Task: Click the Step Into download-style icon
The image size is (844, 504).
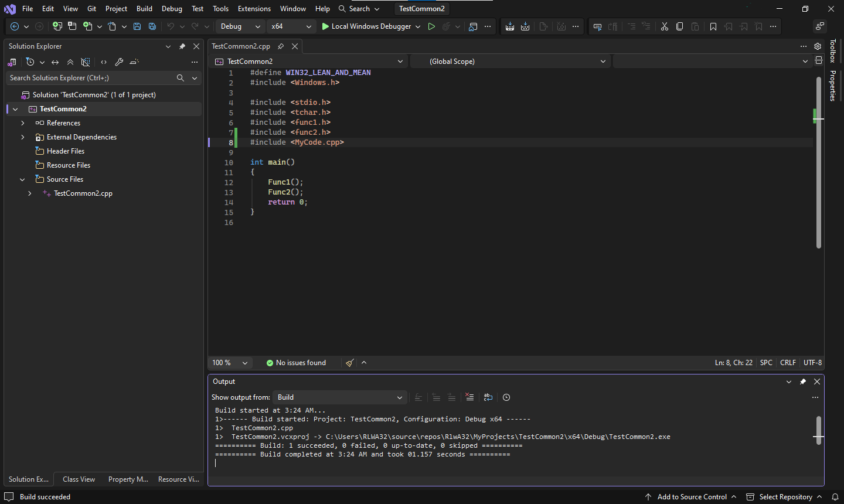Action: click(510, 26)
